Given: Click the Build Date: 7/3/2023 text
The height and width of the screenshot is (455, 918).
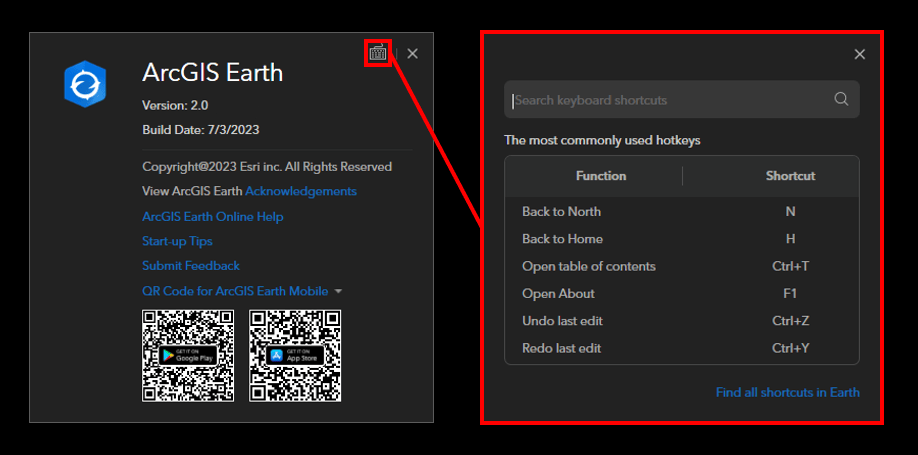Looking at the screenshot, I should (x=201, y=129).
